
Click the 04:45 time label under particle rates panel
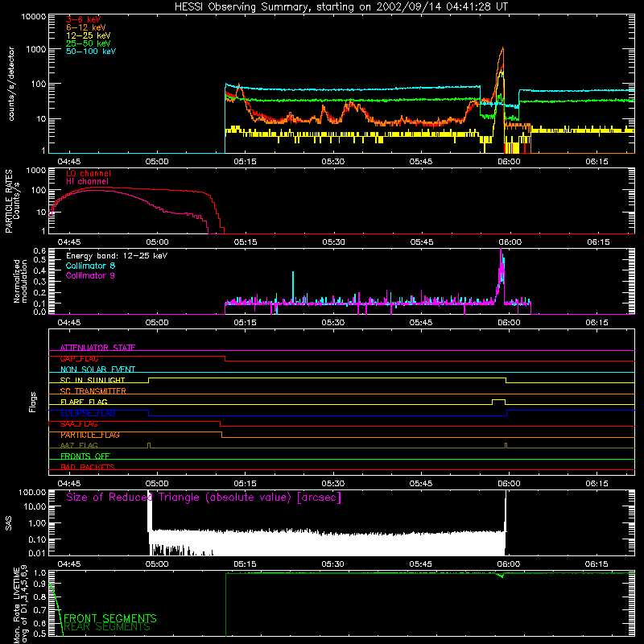coord(69,242)
